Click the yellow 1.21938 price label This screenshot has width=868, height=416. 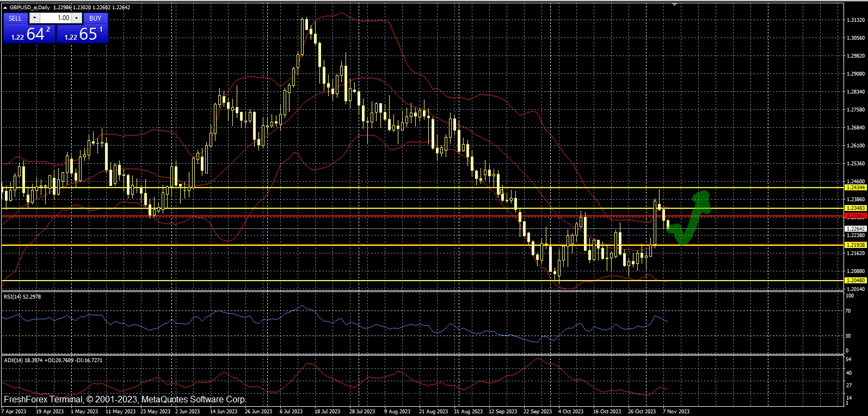[855, 245]
